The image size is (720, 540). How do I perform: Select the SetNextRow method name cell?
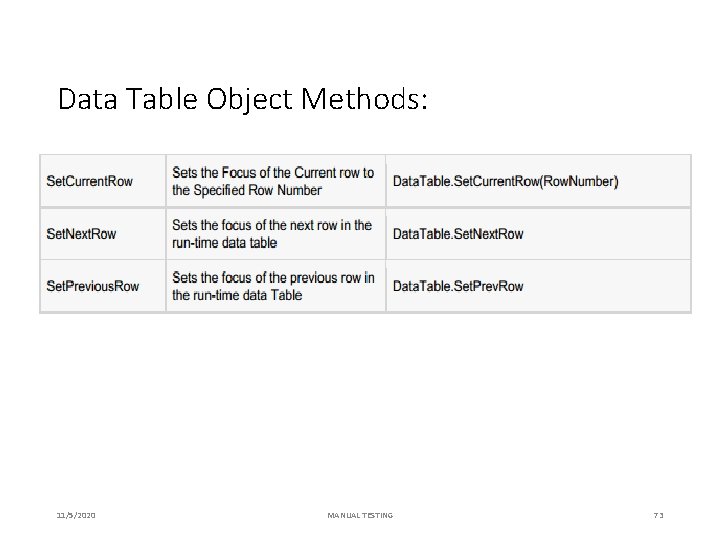[x=103, y=234]
